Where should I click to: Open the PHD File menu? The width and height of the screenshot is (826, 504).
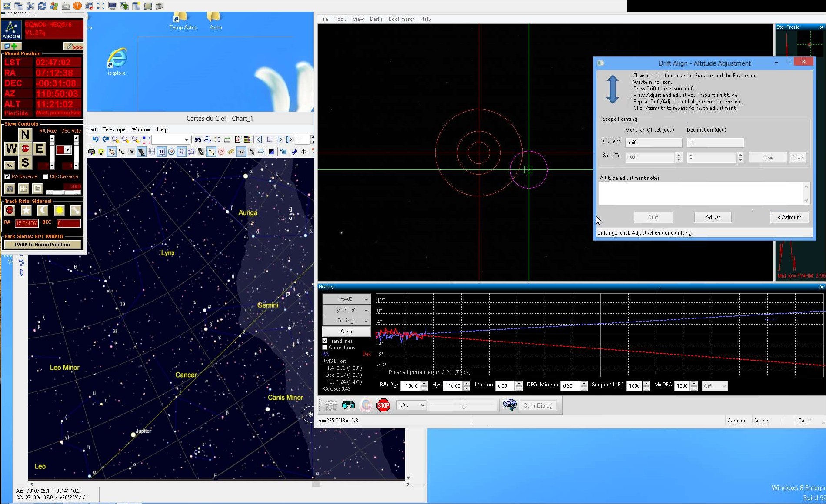tap(324, 19)
